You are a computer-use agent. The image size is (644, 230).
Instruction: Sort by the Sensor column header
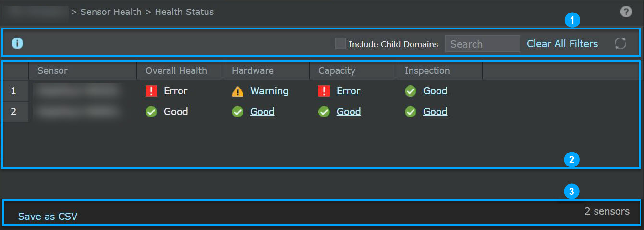coord(83,71)
